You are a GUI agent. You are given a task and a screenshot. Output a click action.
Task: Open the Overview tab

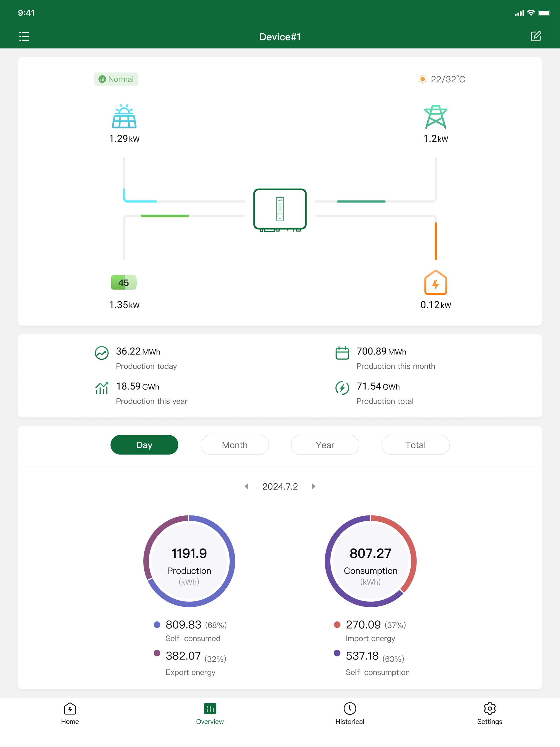(x=210, y=714)
